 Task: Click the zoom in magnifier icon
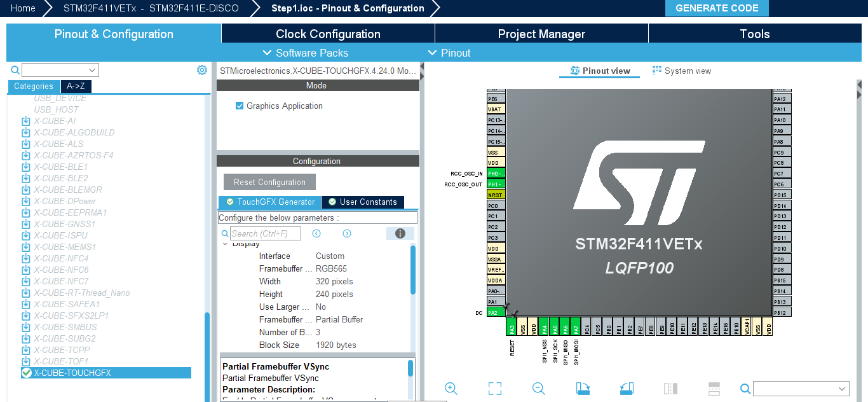[x=451, y=388]
